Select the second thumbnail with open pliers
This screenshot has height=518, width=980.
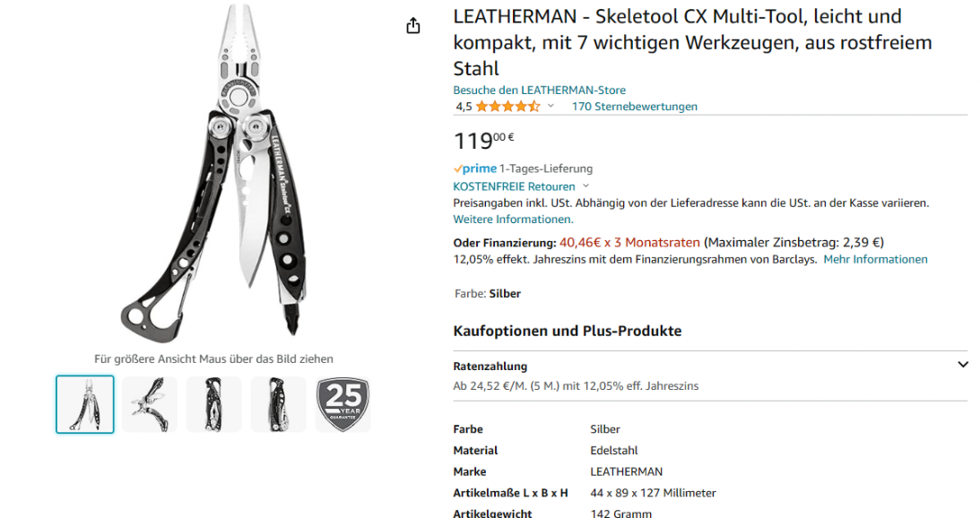[150, 404]
